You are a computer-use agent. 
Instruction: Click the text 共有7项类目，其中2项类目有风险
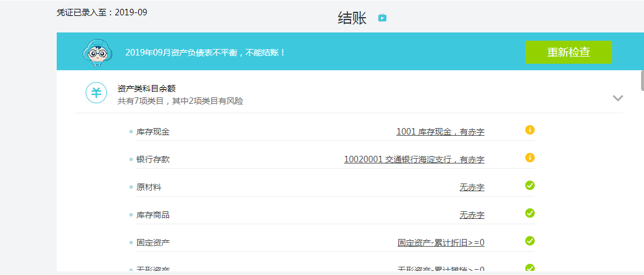click(180, 100)
